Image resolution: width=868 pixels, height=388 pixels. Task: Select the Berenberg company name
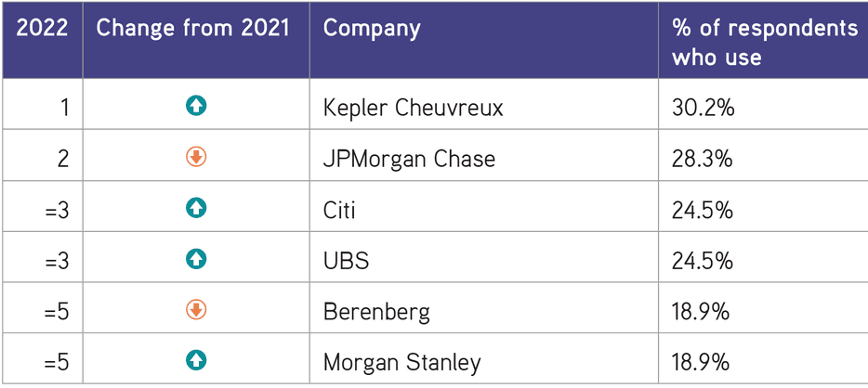pos(376,312)
